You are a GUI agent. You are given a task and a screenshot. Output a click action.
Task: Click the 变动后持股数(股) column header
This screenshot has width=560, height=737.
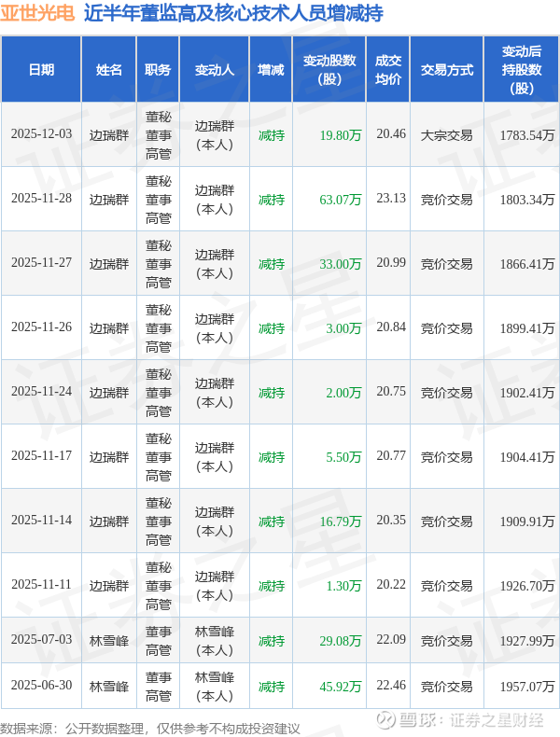[522, 70]
